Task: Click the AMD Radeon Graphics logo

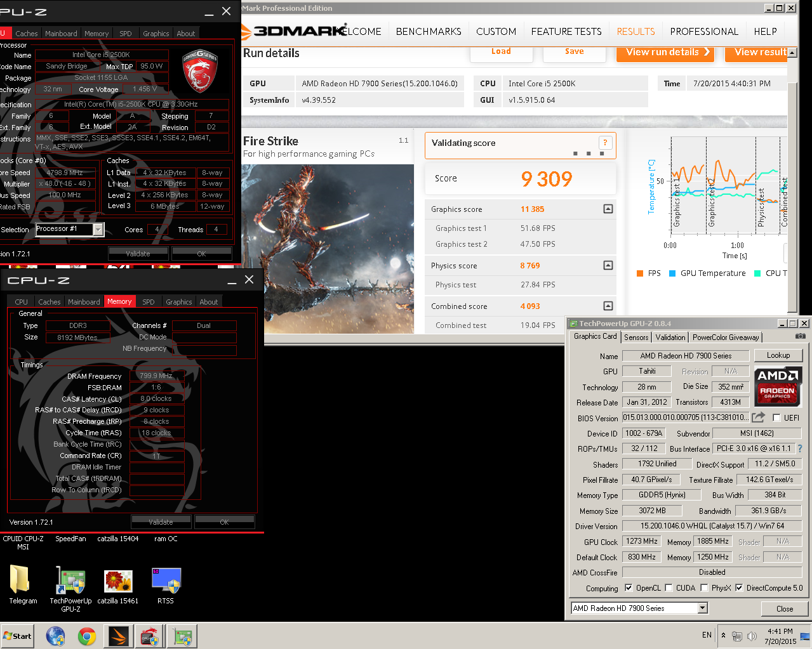Action: pyautogui.click(x=778, y=386)
